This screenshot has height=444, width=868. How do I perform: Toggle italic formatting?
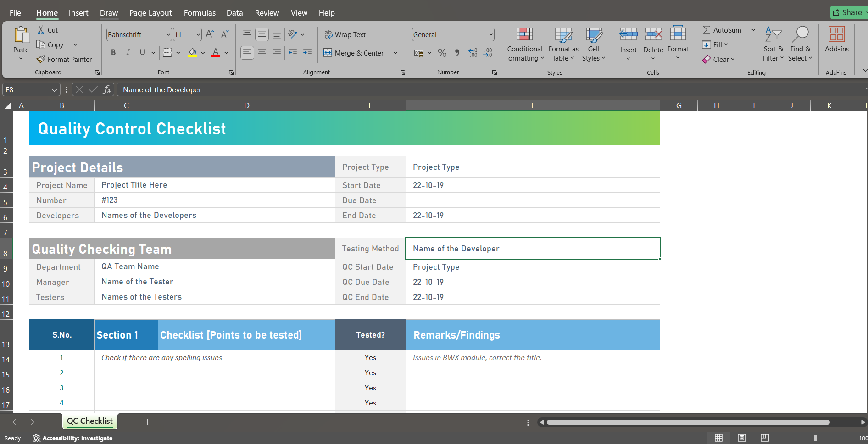point(128,52)
